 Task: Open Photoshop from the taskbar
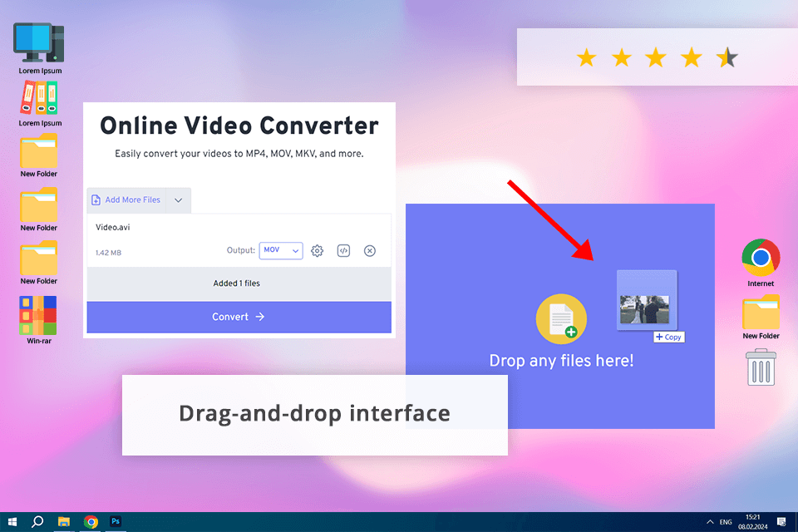(x=116, y=521)
